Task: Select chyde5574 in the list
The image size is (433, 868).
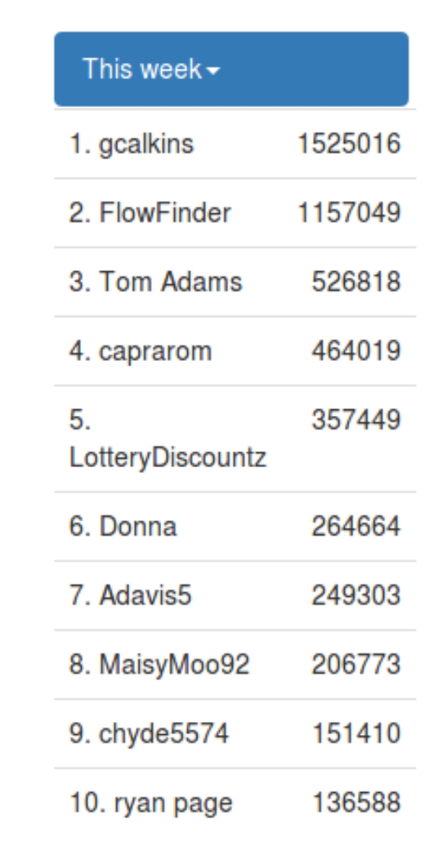Action: point(149,733)
